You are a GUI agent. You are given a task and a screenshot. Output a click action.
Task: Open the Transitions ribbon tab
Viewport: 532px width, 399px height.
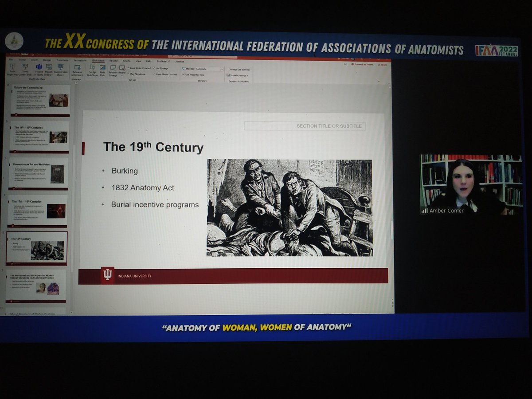pos(62,60)
